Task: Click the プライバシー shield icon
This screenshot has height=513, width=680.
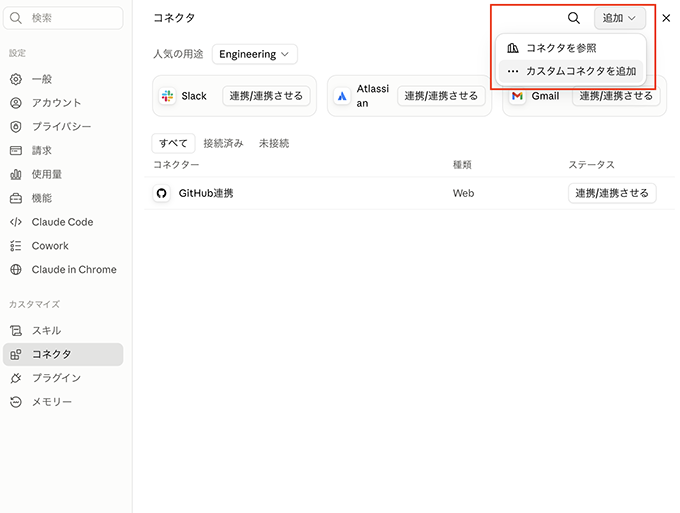Action: (x=16, y=127)
